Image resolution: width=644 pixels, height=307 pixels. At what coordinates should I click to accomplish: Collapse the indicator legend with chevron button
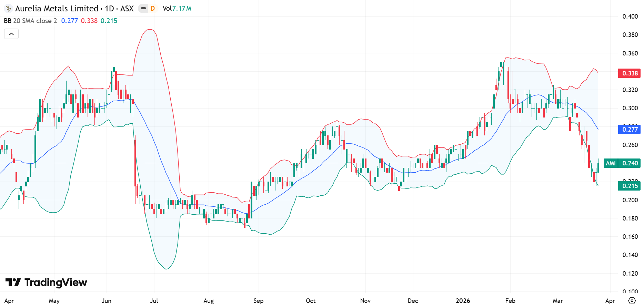[x=11, y=34]
